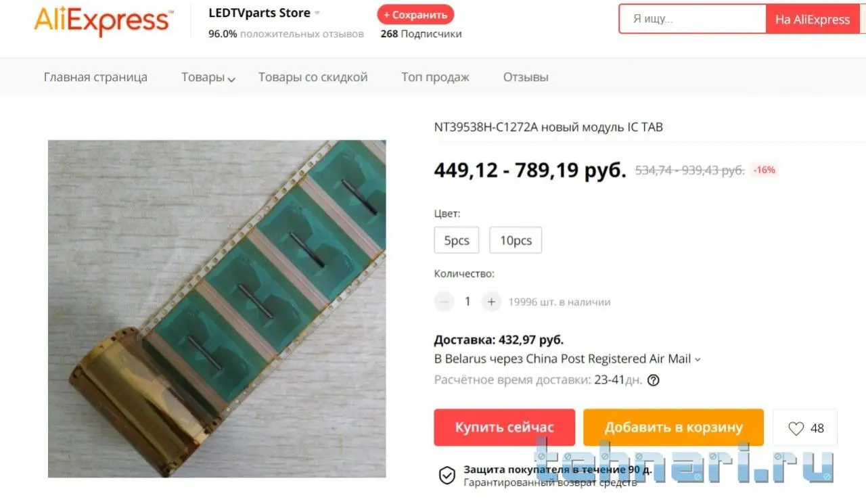
Task: Click the heart wishlist icon
Action: pos(796,428)
